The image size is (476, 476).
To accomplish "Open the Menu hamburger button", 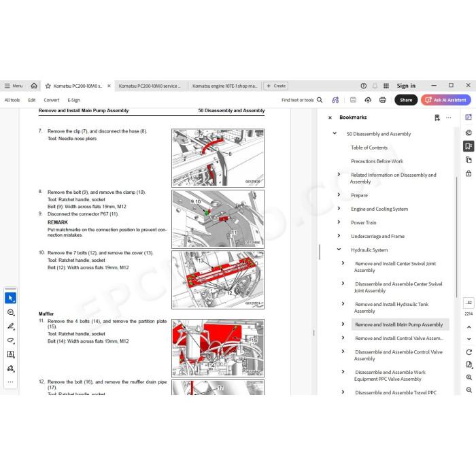I will coord(14,86).
